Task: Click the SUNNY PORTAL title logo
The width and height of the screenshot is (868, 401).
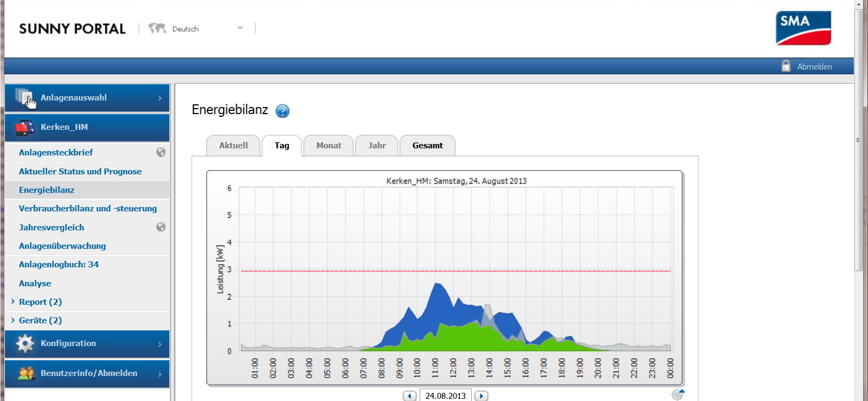Action: point(72,29)
